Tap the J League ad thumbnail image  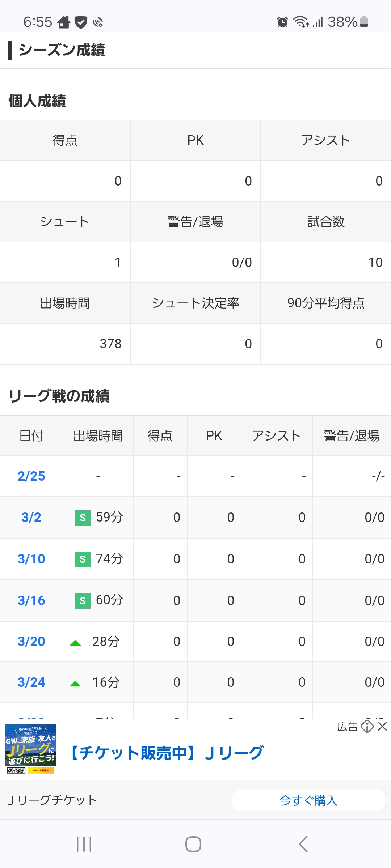point(30,749)
